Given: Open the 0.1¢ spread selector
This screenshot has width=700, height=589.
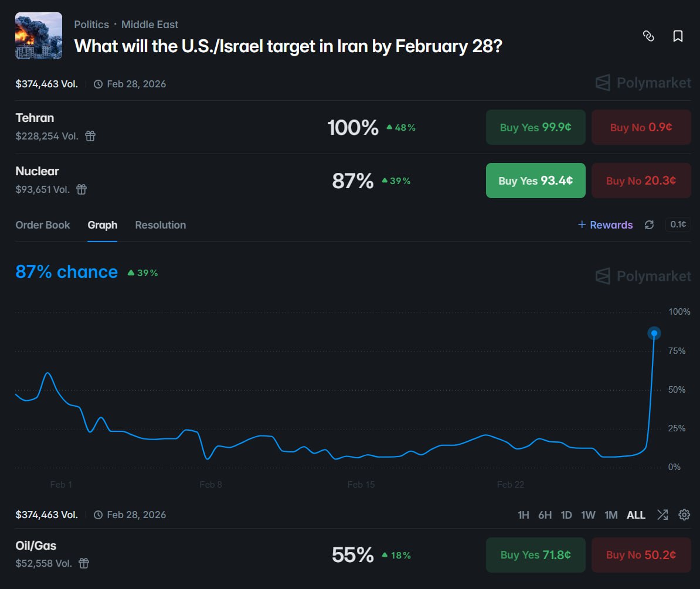Looking at the screenshot, I should [678, 224].
